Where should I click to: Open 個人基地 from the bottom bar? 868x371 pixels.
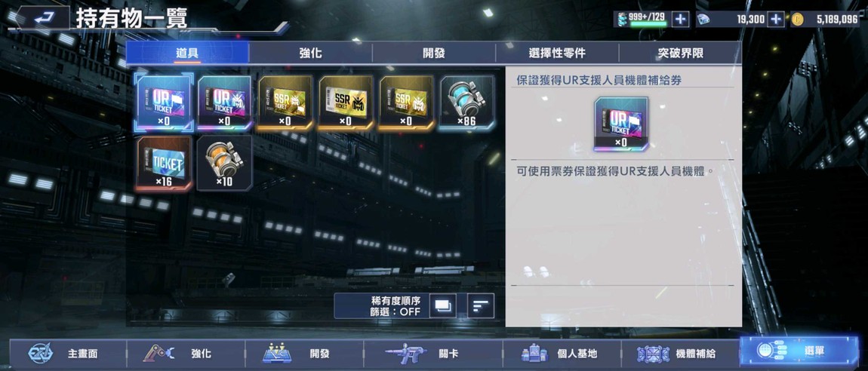click(562, 354)
